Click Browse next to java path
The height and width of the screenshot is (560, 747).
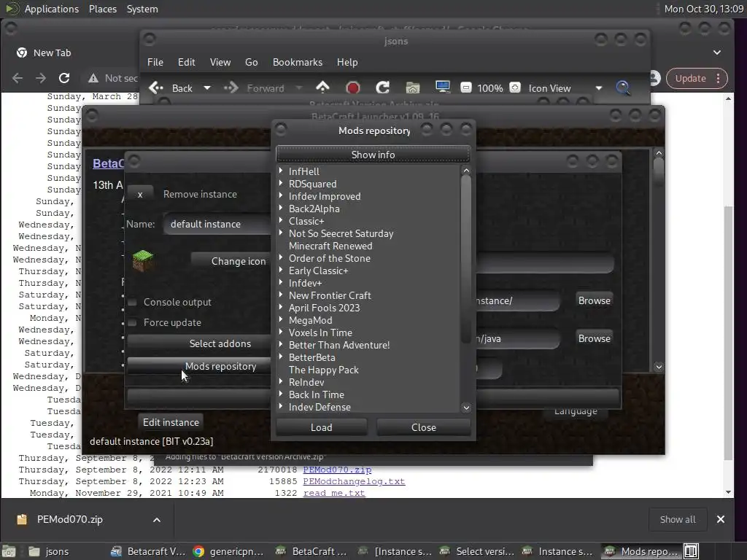[594, 338]
